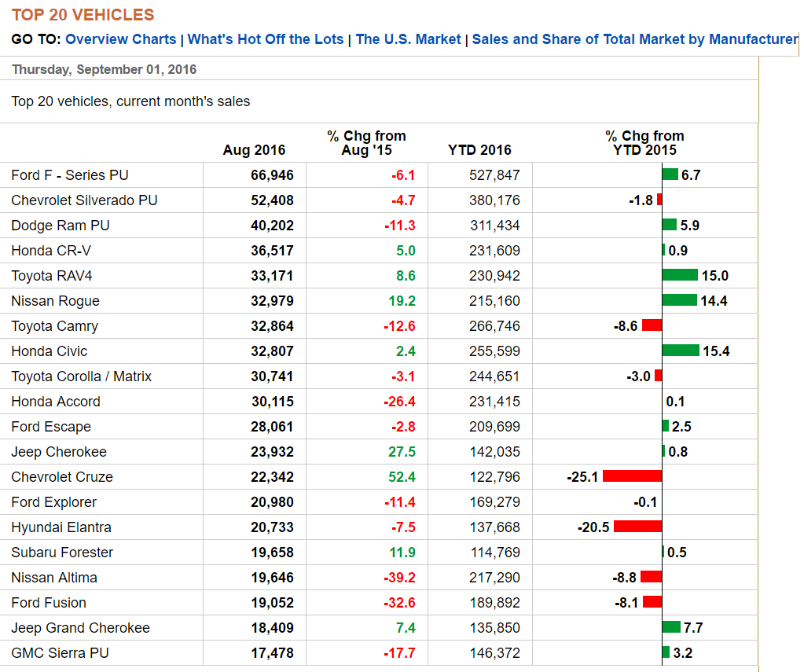Click the Hyundai Elantra -20.5 red bar
The image size is (804, 672).
(x=638, y=527)
